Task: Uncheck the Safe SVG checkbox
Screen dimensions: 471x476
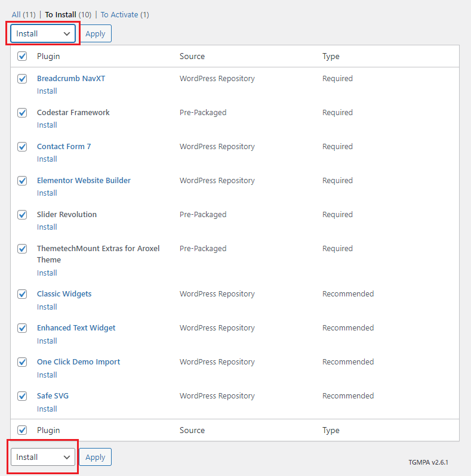Action: click(22, 396)
